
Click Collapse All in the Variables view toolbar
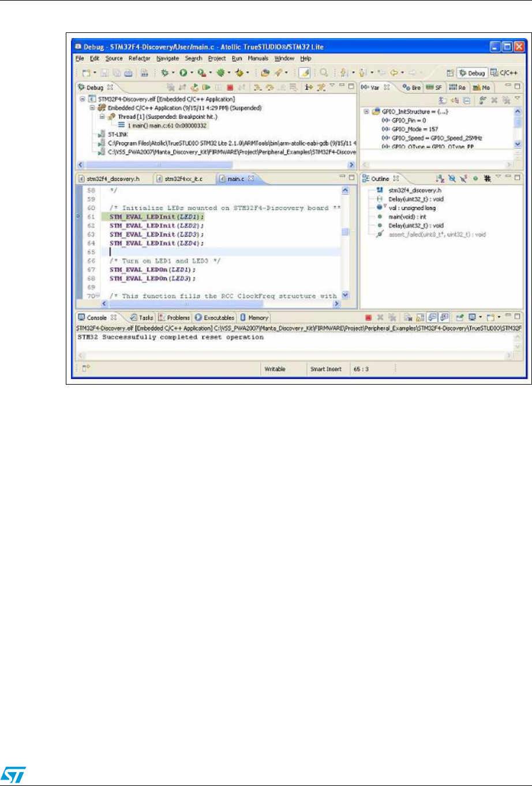467,100
